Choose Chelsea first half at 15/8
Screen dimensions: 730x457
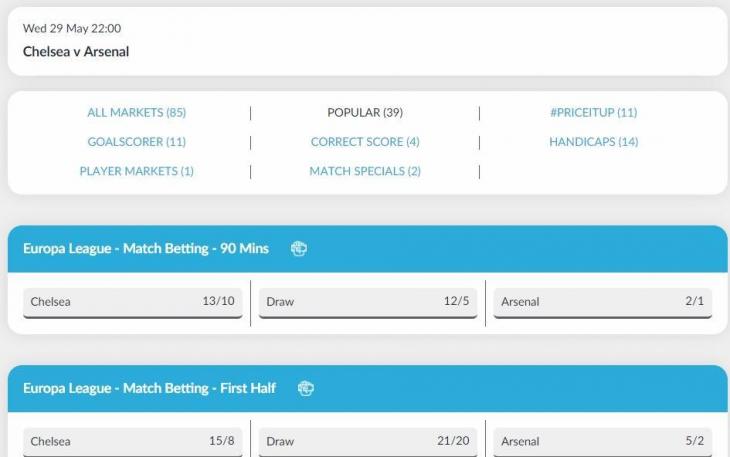132,441
